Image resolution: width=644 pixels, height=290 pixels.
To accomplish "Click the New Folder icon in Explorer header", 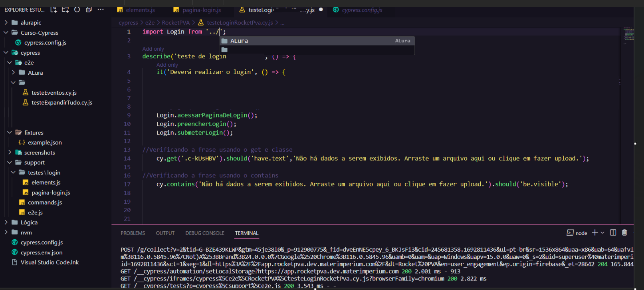I will pyautogui.click(x=65, y=10).
